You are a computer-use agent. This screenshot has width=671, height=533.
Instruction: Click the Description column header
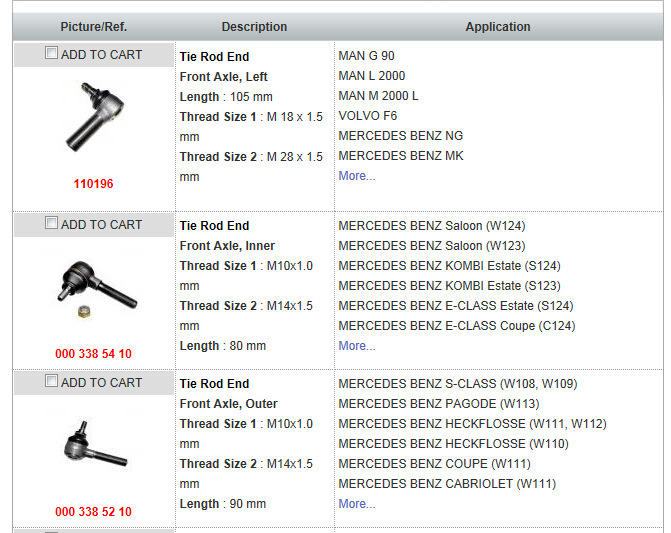(254, 27)
